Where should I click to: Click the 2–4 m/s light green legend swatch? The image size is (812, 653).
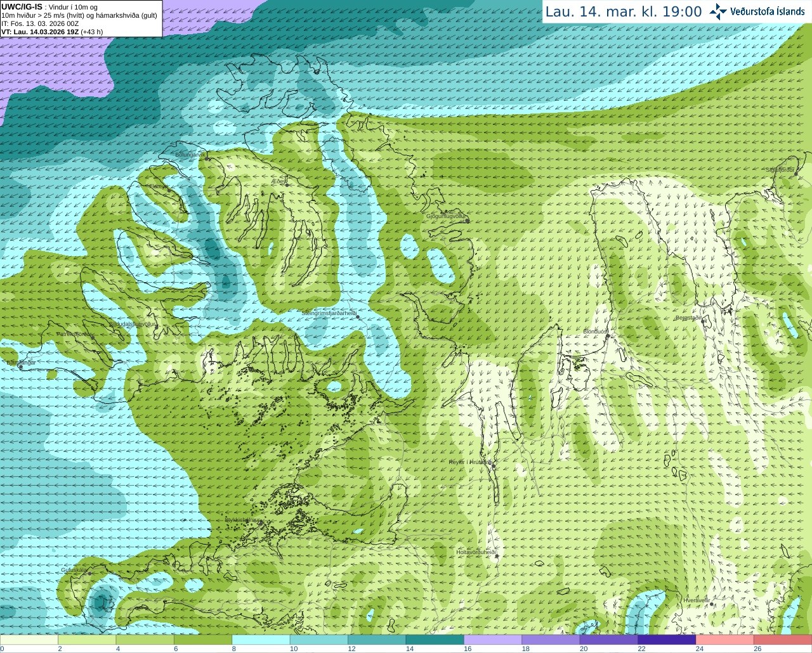coord(88,640)
